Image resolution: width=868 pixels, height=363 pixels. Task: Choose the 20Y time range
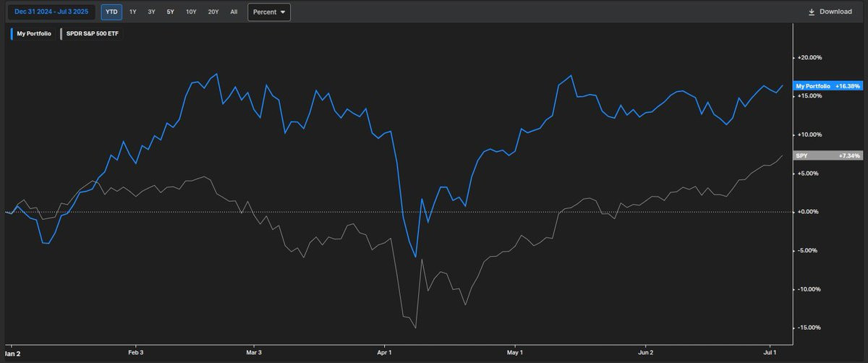pos(213,12)
